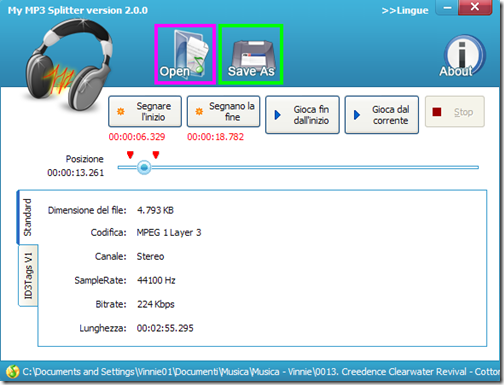Open the About info icon
This screenshot has width=504, height=385.
[x=463, y=57]
